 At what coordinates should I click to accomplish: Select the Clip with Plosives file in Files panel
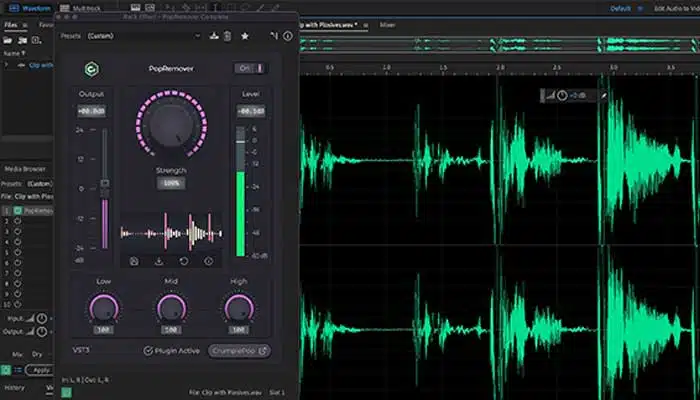[x=40, y=65]
